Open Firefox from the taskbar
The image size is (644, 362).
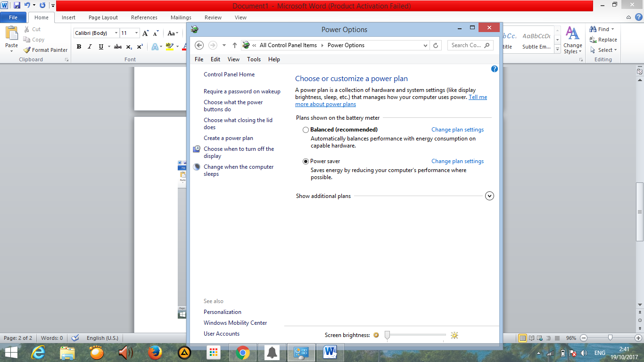(x=155, y=352)
